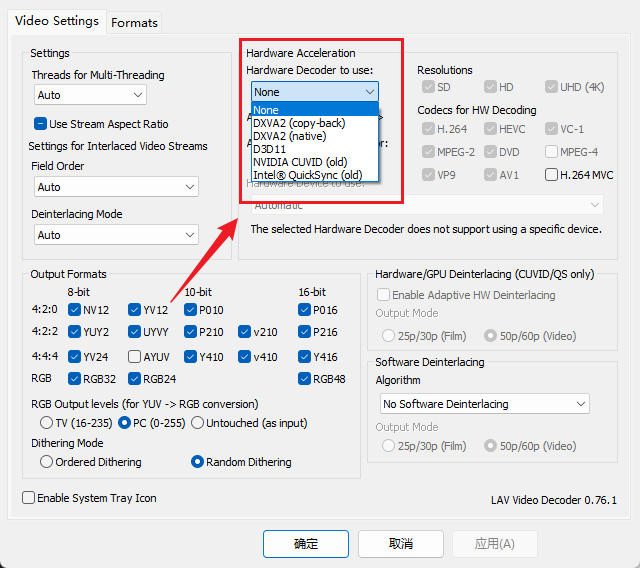Pick NVIDIA CUVID (old) decoder
640x568 pixels.
(x=300, y=162)
